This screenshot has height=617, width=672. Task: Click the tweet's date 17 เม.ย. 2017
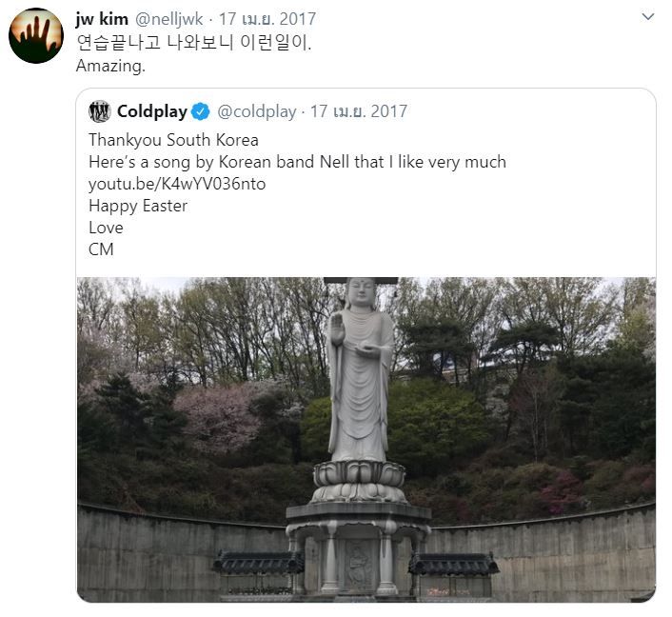click(267, 19)
